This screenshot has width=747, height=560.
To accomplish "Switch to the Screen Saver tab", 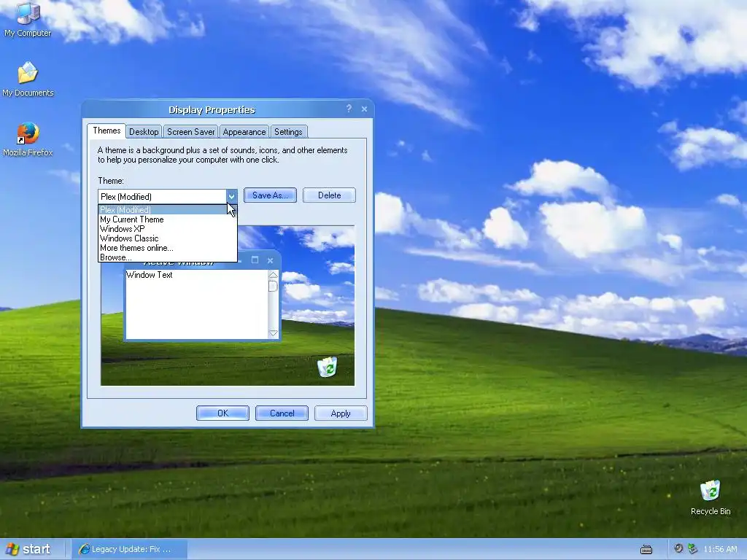I will pyautogui.click(x=190, y=132).
